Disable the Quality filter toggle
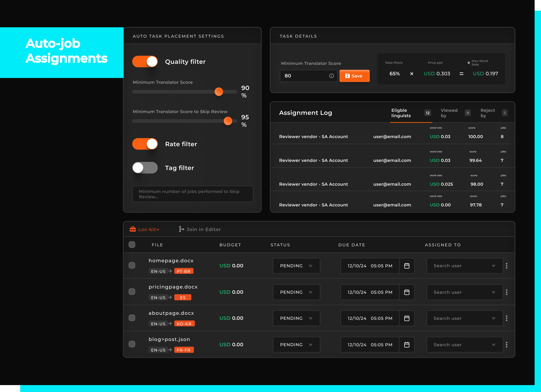This screenshot has height=392, width=541. [x=145, y=61]
